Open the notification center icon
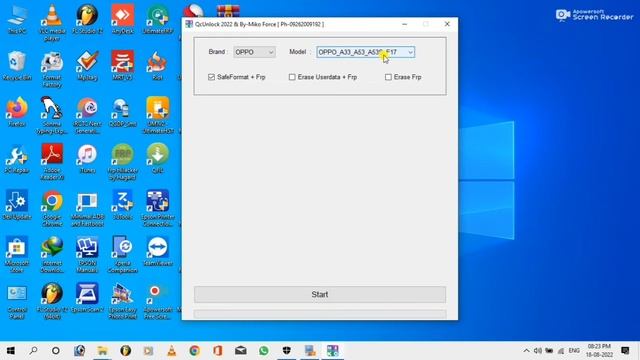The width and height of the screenshot is (640, 360). [x=625, y=351]
